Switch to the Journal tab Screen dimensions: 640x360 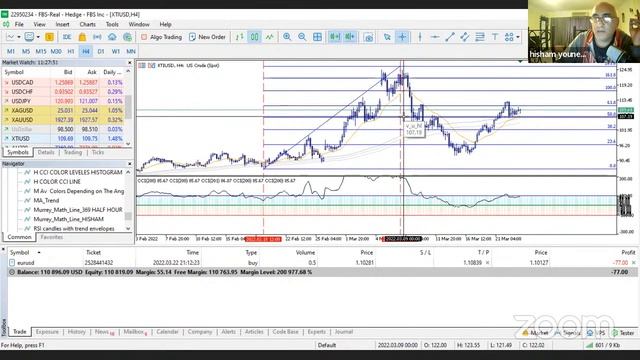pos(344,332)
